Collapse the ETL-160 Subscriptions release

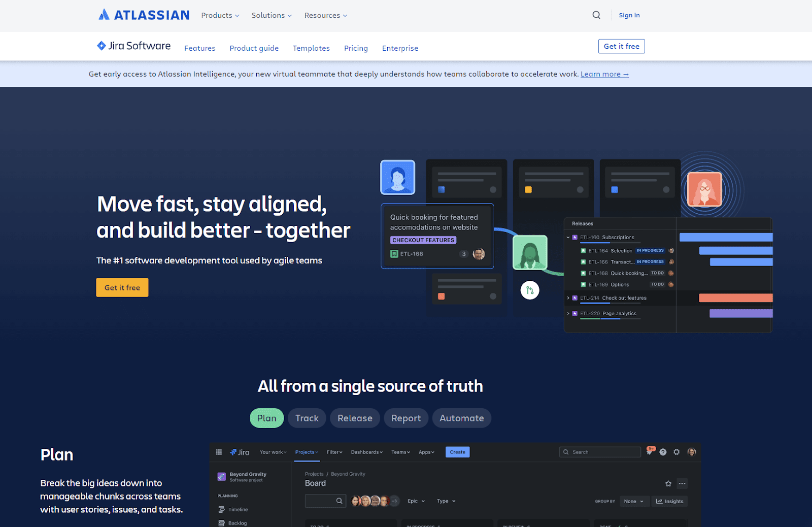[567, 237]
